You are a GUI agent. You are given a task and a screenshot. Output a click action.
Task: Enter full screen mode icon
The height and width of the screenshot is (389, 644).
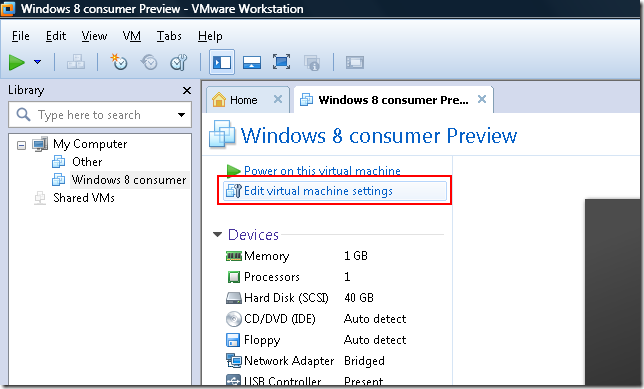click(281, 62)
